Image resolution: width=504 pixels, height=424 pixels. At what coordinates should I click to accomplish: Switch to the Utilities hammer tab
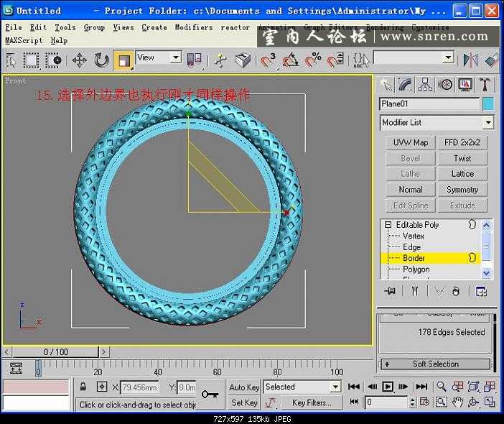[x=485, y=85]
